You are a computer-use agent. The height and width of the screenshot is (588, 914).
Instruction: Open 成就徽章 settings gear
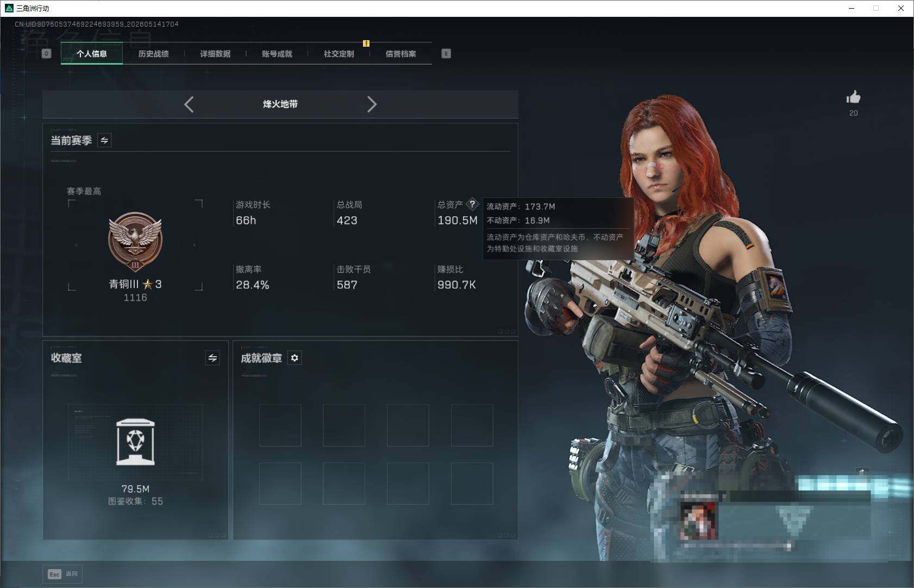295,358
